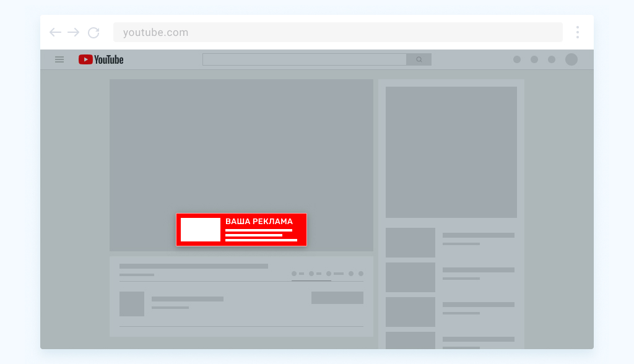Open the browser three-dot menu
This screenshot has width=634, height=364.
coord(578,32)
